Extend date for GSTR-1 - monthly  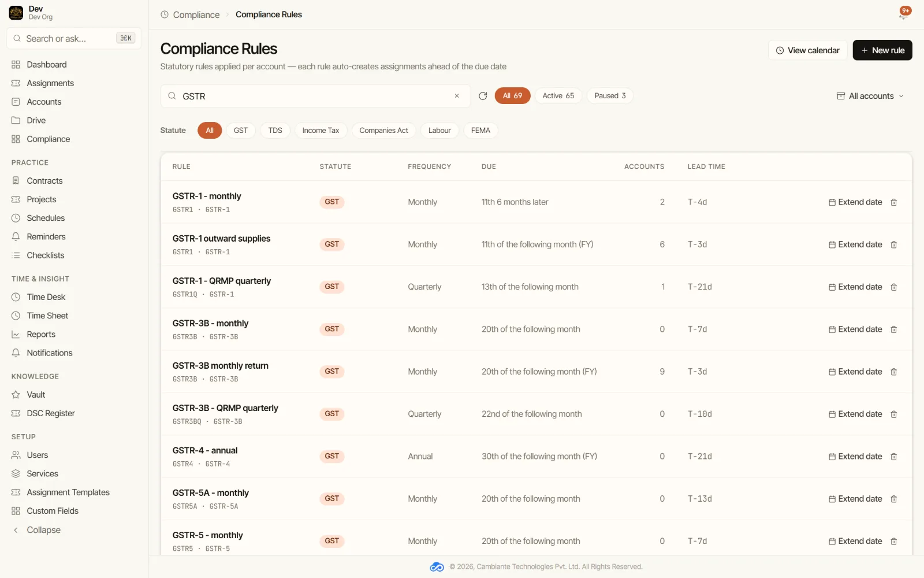[x=855, y=202]
